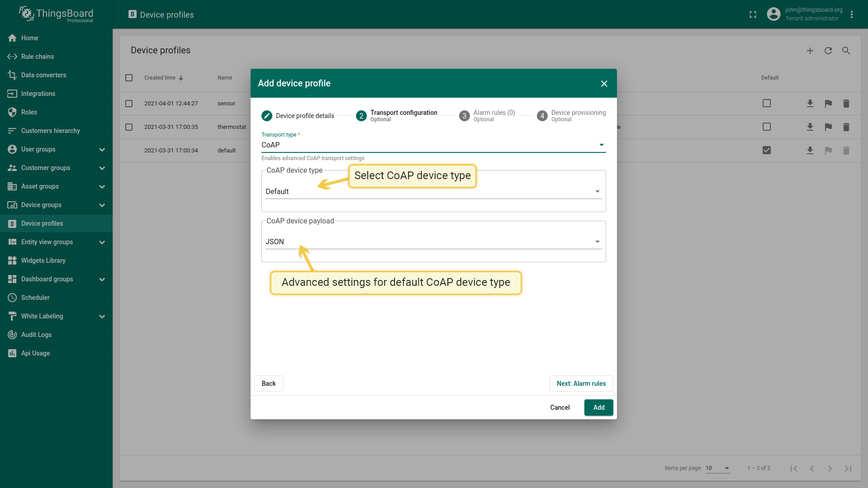Open the CoAP device type dropdown

[433, 192]
